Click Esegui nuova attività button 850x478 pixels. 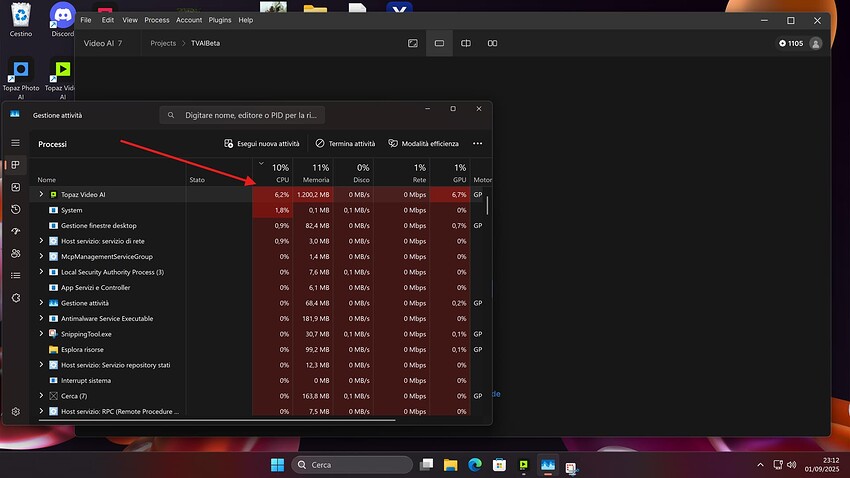pyautogui.click(x=261, y=144)
